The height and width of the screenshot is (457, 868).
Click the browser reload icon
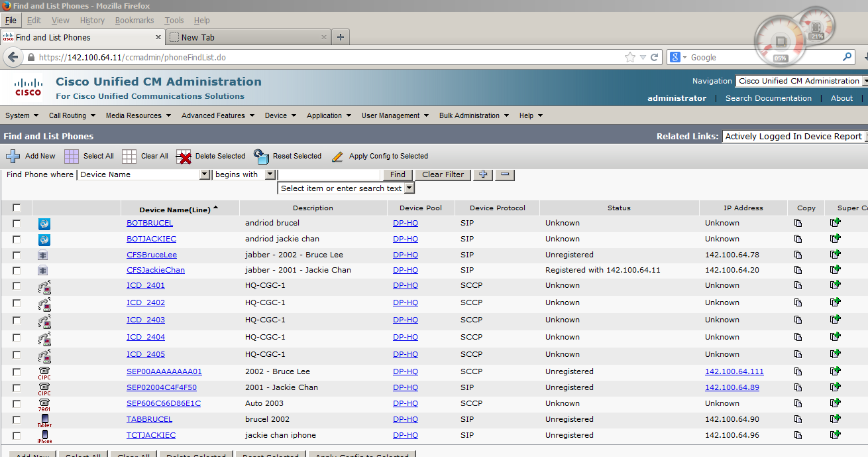(654, 58)
